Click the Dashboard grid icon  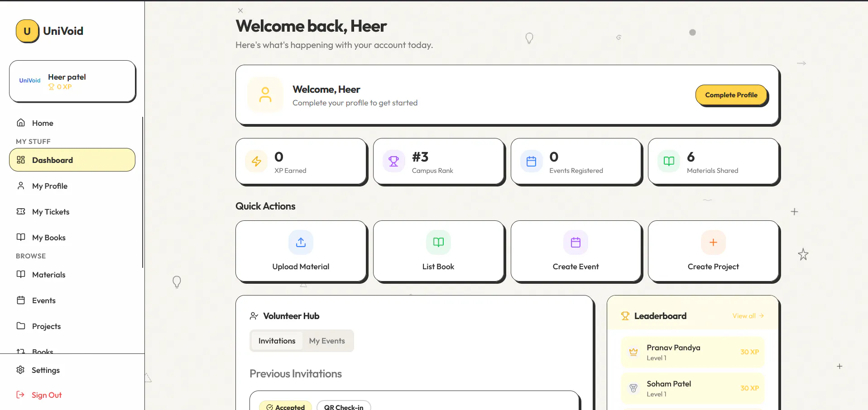coord(21,160)
